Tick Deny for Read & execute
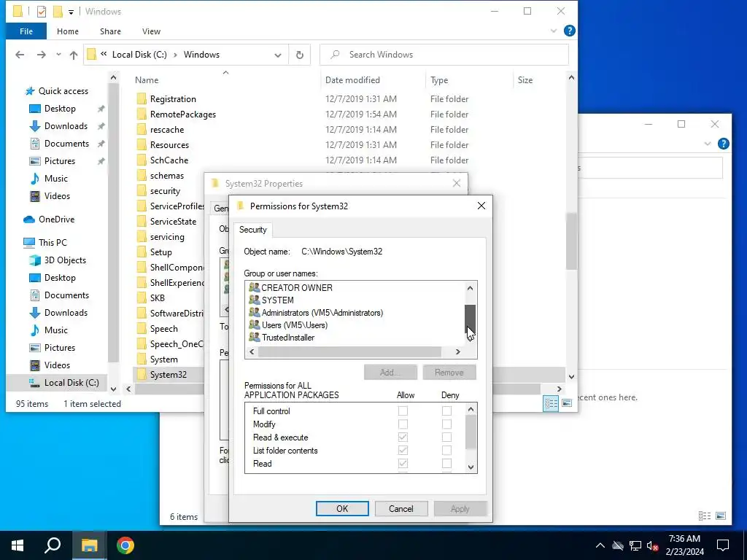The width and height of the screenshot is (747, 560). point(446,437)
